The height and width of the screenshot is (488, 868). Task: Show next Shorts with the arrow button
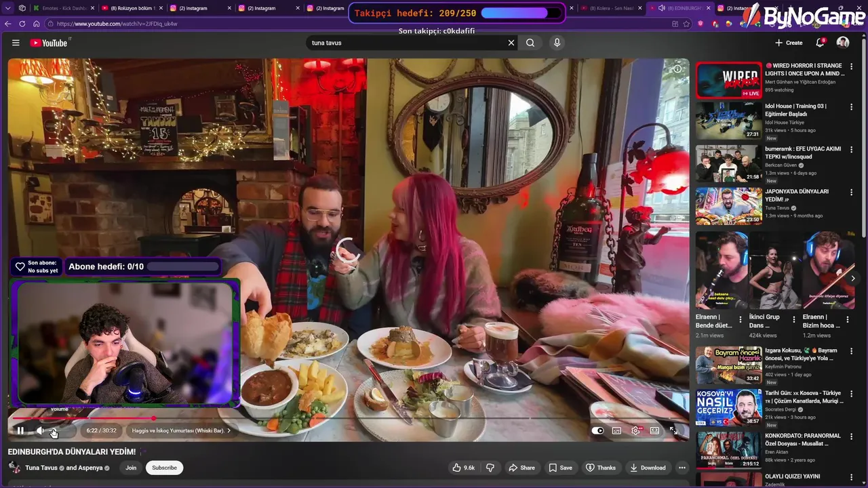852,279
